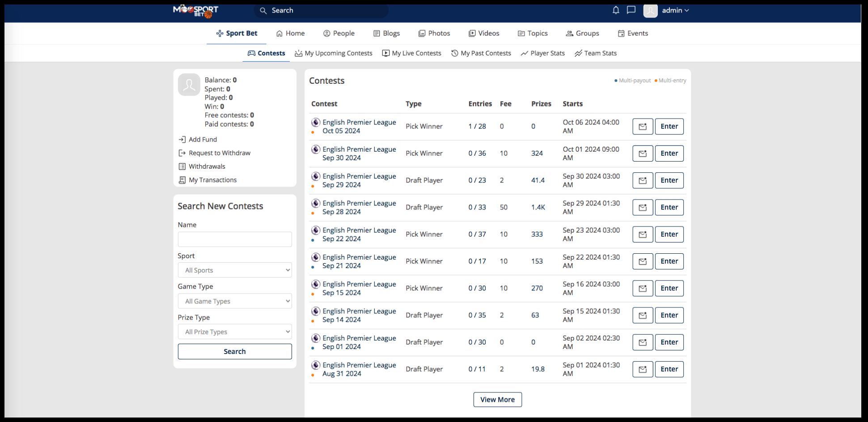Open the messages chat icon
Image resolution: width=868 pixels, height=422 pixels.
coord(631,10)
